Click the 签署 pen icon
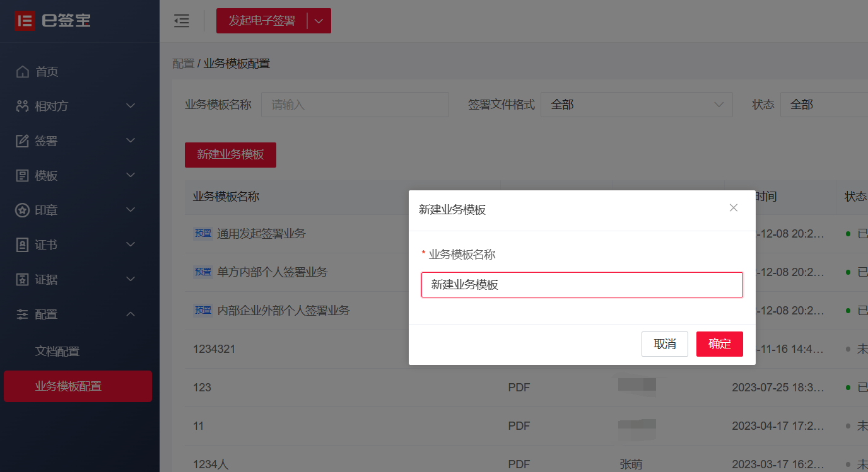Image resolution: width=868 pixels, height=472 pixels. click(23, 141)
